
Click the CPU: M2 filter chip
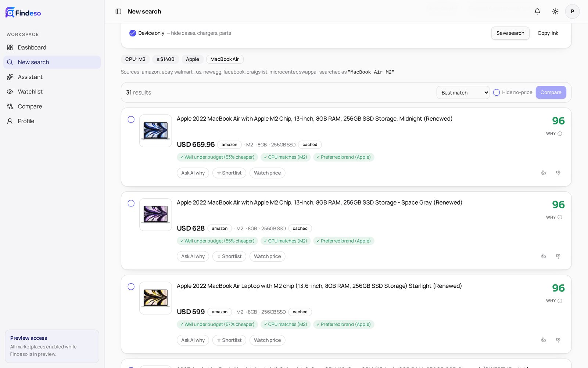135,59
